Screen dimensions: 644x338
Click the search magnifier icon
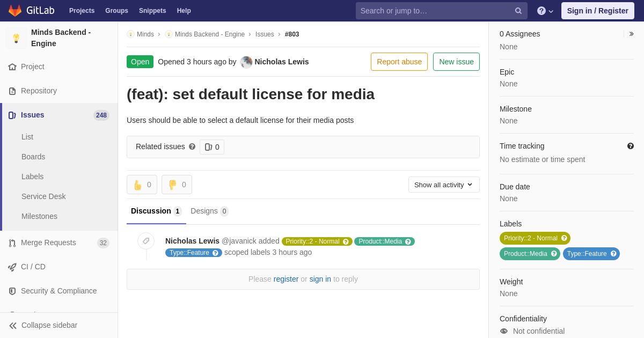click(518, 11)
